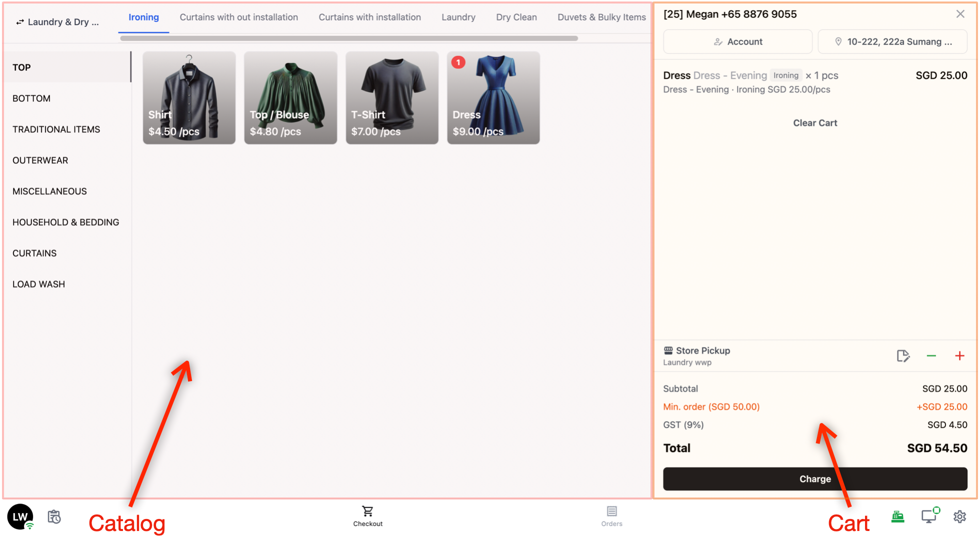
Task: Open the Checkout cart tab
Action: tap(367, 516)
